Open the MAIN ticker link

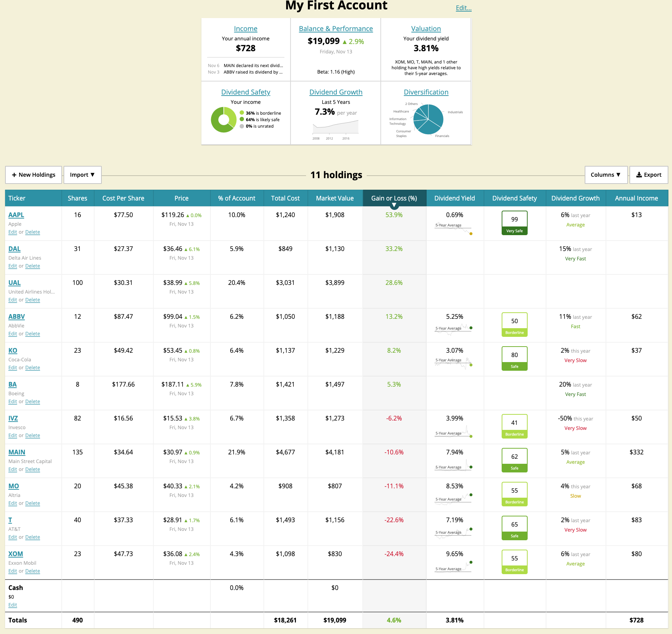[17, 452]
